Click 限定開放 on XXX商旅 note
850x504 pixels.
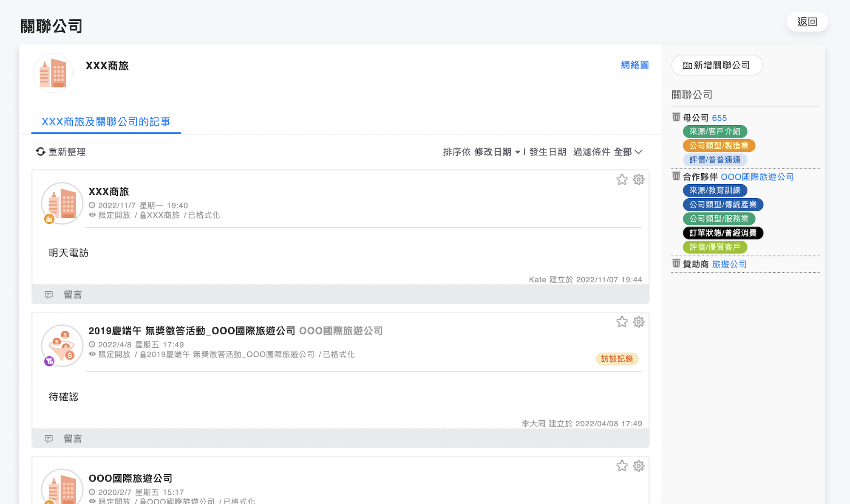114,215
